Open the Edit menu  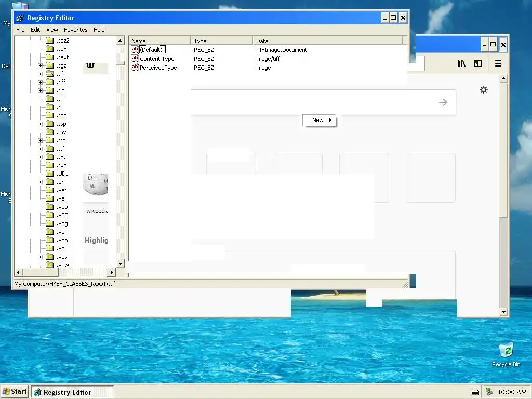pos(35,30)
